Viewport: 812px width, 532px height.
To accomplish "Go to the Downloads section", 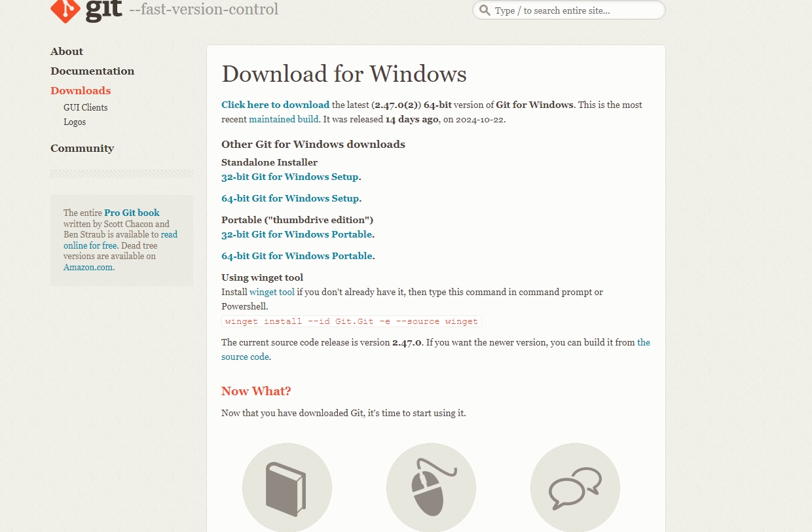I will point(81,91).
